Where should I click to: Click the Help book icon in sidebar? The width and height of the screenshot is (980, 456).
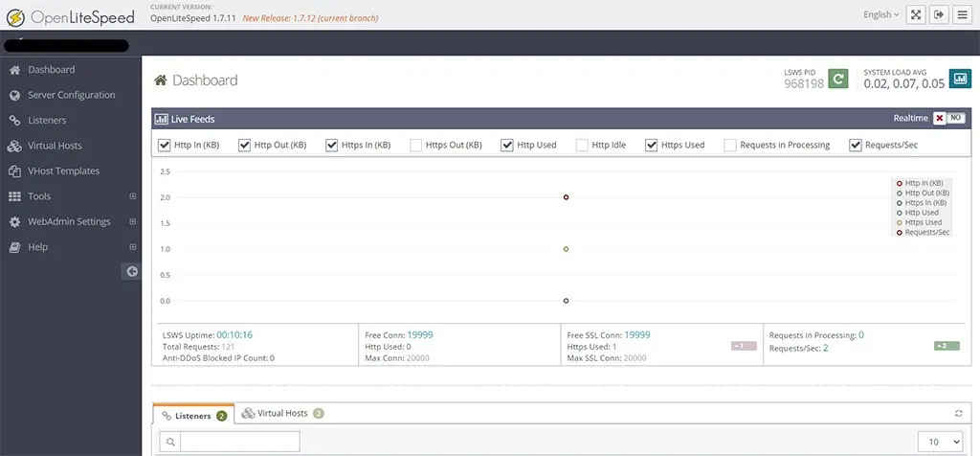pyautogui.click(x=14, y=247)
